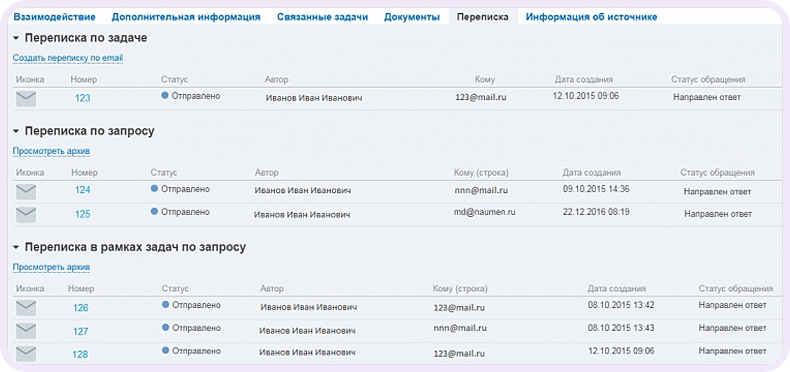Viewport: 790px width, 372px height.
Task: Click recipient 123@mail.ru in row 123
Action: (481, 97)
